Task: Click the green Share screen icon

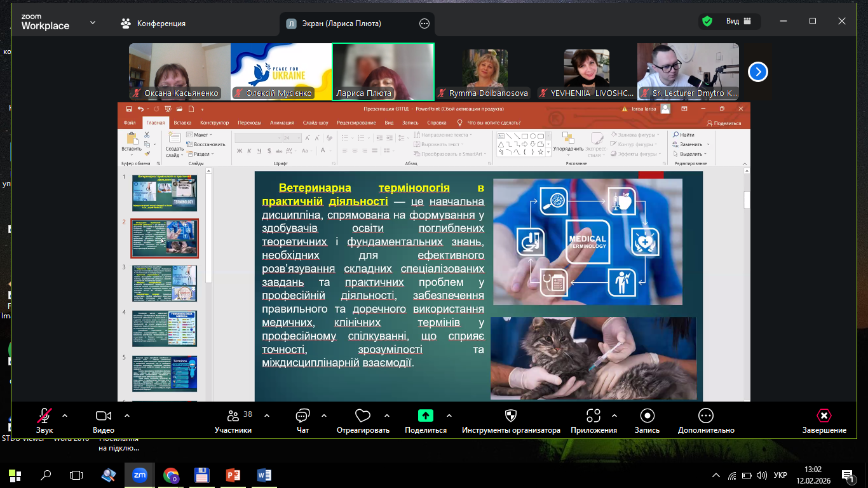Action: click(x=425, y=416)
